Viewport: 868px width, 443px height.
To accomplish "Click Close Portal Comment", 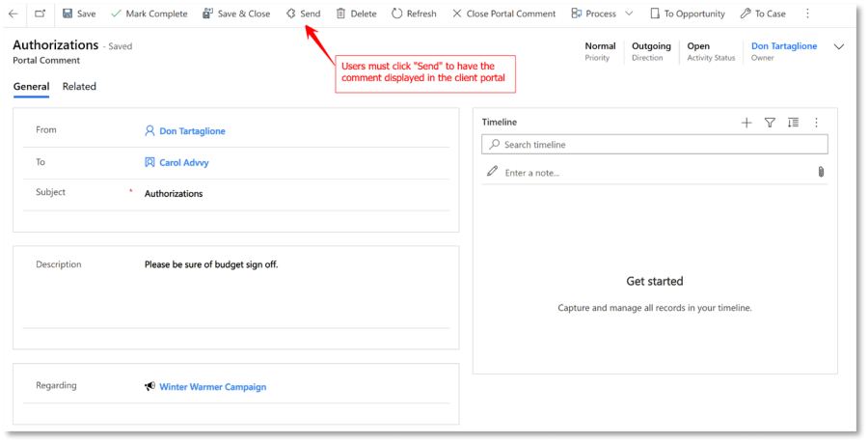I will coord(503,14).
